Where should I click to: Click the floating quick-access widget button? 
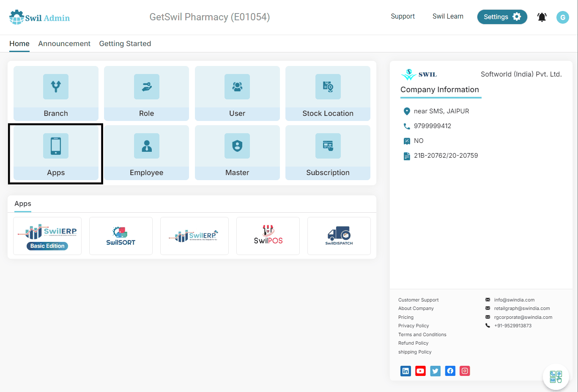[x=556, y=377]
